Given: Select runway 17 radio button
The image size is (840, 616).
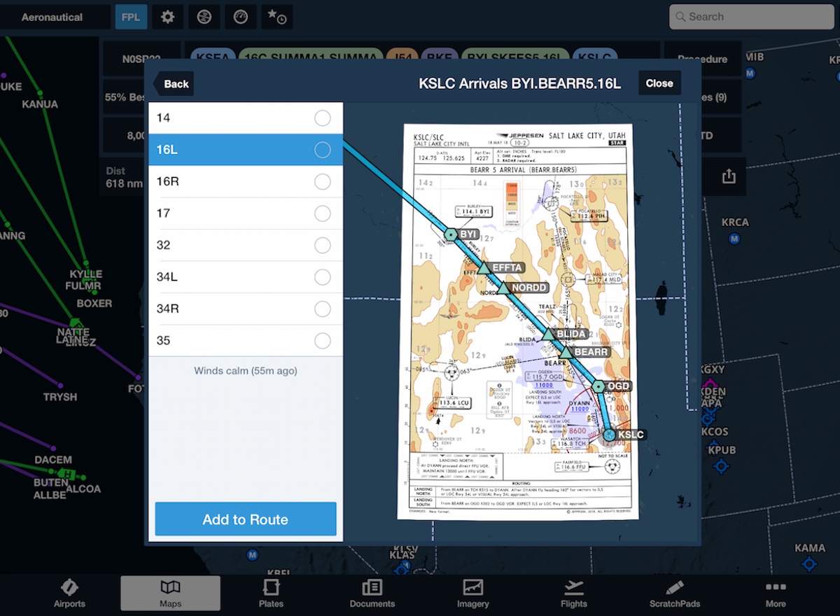Looking at the screenshot, I should tap(323, 213).
